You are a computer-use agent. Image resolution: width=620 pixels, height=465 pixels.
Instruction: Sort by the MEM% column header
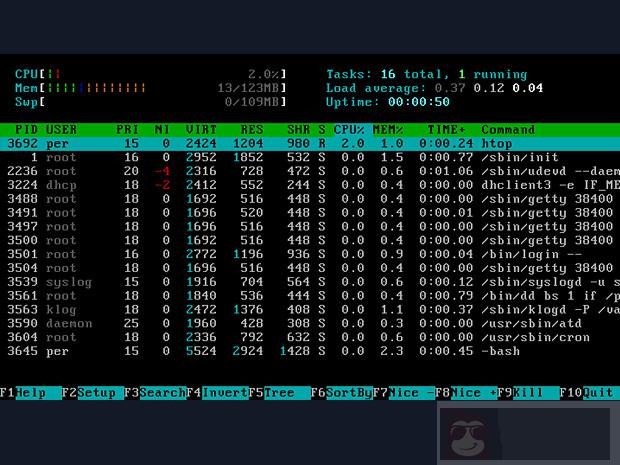coord(388,130)
